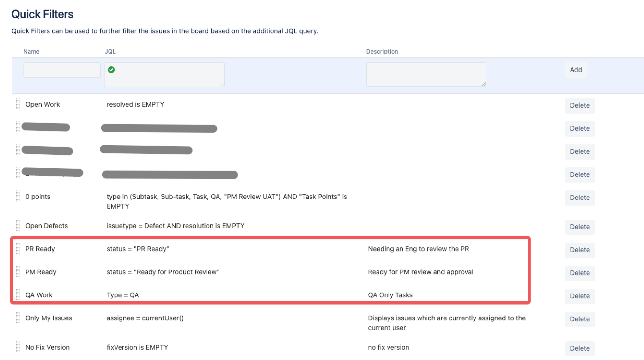Screen dimensions: 644x360
Task: Click the Add quick filter button
Action: coord(576,70)
